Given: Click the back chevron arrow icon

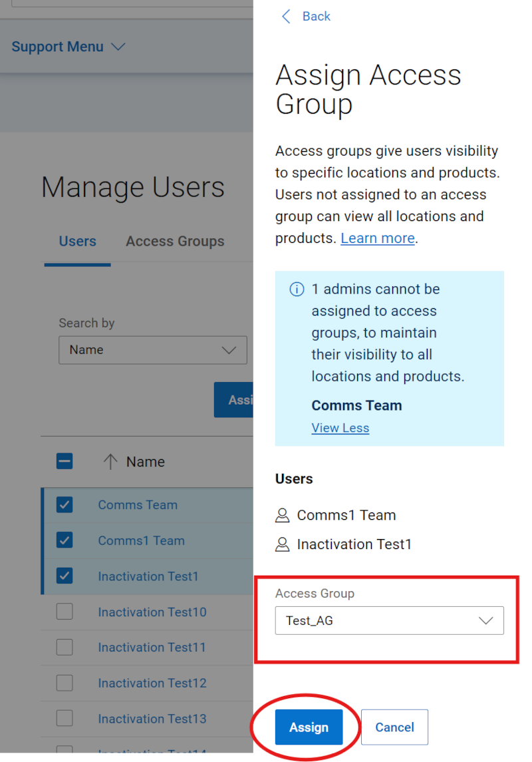Looking at the screenshot, I should [286, 16].
